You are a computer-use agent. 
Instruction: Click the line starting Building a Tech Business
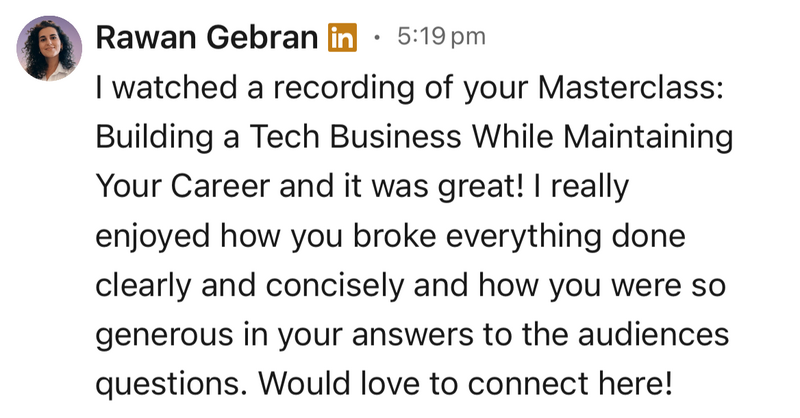point(414,137)
